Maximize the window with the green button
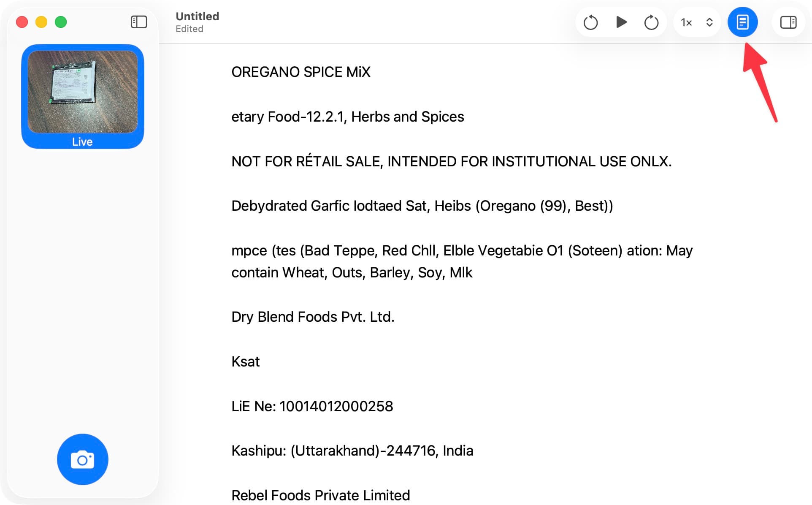The image size is (812, 505). [61, 22]
